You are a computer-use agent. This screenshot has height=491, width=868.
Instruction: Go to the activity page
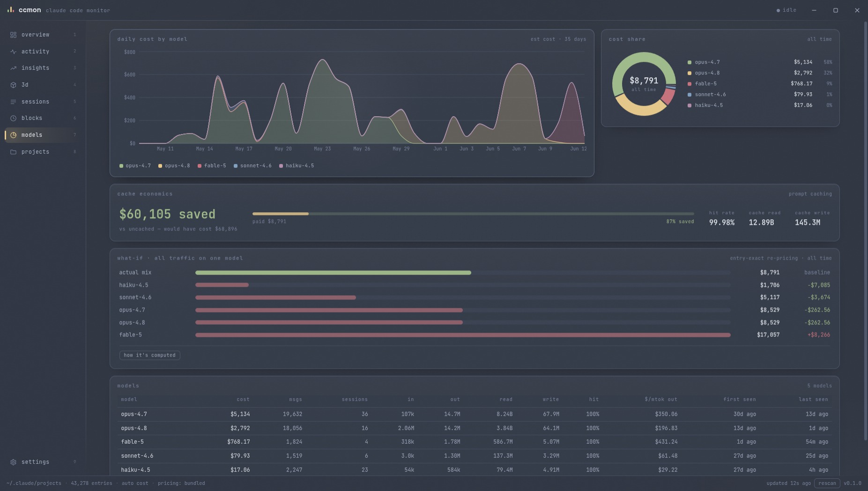[x=43, y=52]
